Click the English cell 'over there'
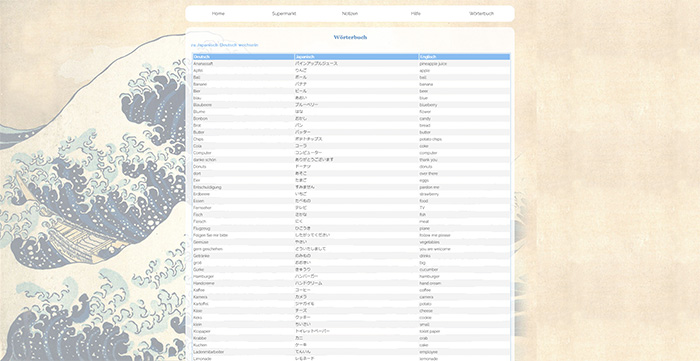The image size is (700, 361). click(429, 174)
